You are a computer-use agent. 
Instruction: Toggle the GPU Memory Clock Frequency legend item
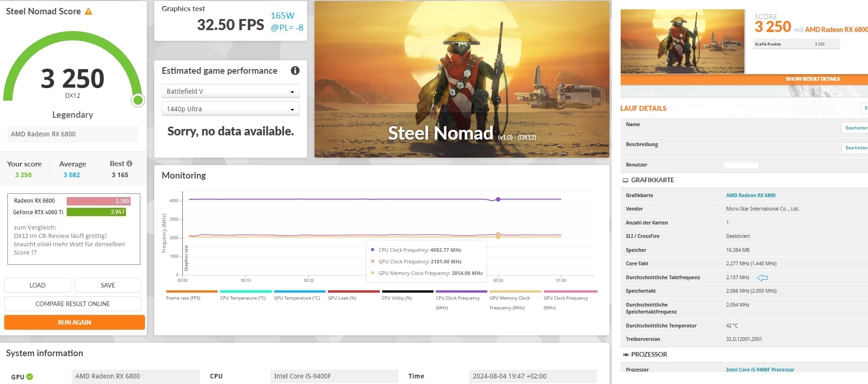tap(515, 301)
